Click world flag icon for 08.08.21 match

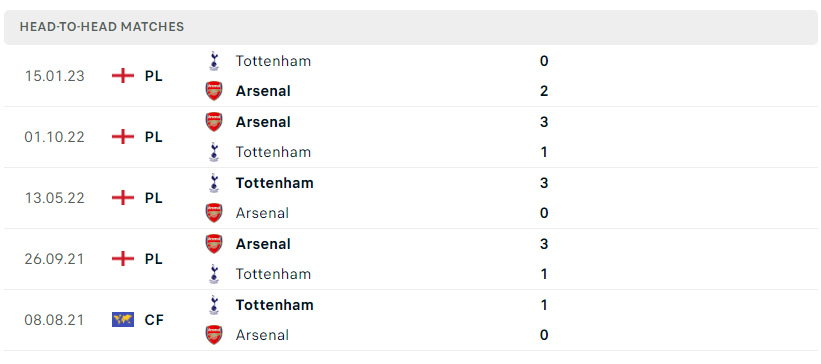pos(123,319)
